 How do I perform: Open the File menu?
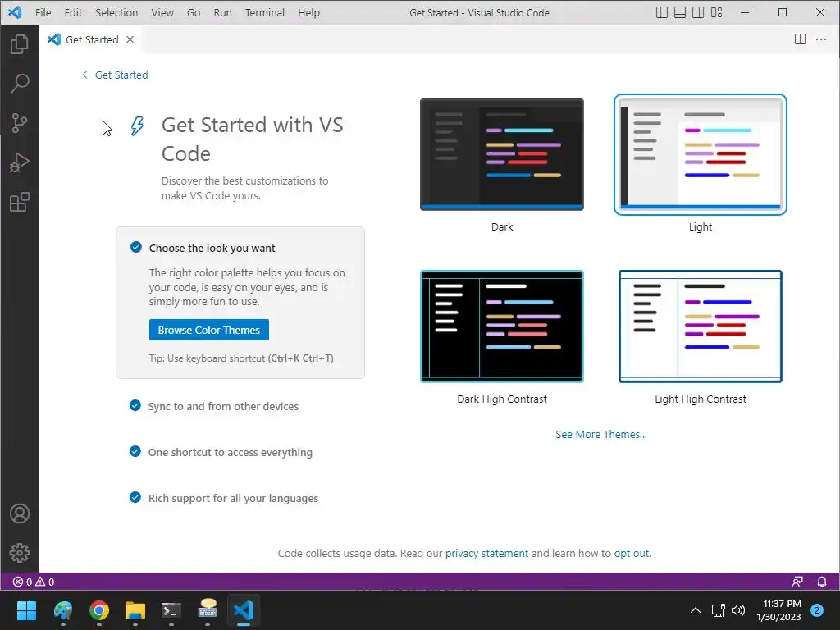pos(43,12)
